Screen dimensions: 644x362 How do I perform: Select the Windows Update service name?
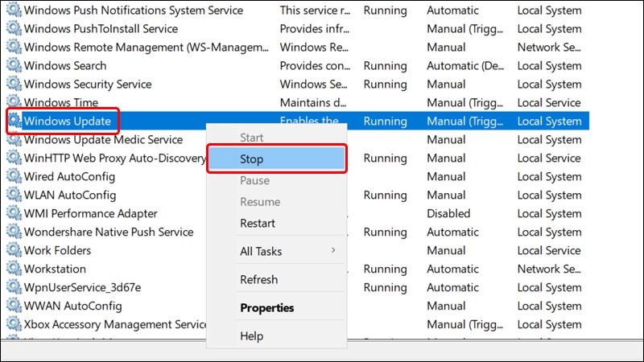coord(68,121)
